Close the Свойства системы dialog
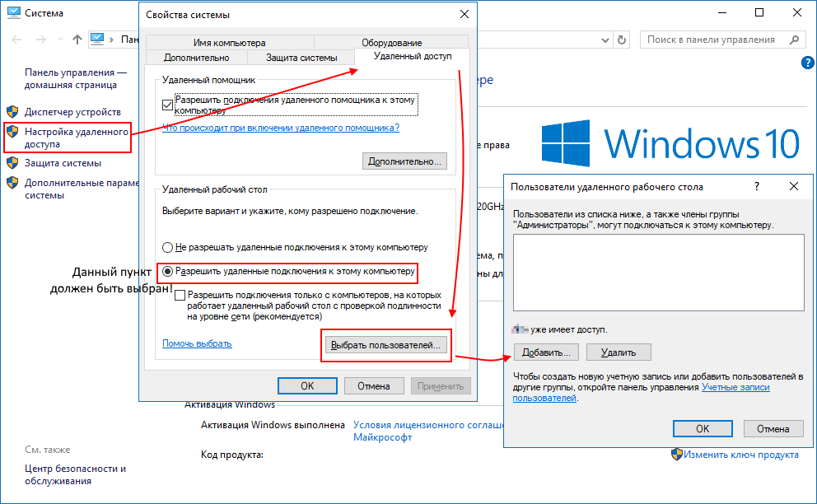817x504 pixels. [465, 15]
